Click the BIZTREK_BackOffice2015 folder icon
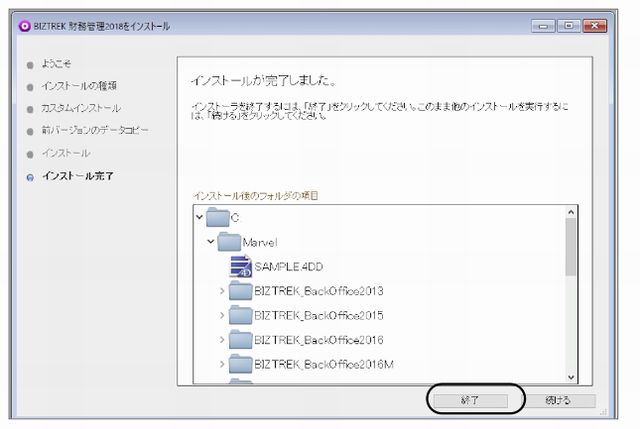This screenshot has height=429, width=640. pos(240,315)
